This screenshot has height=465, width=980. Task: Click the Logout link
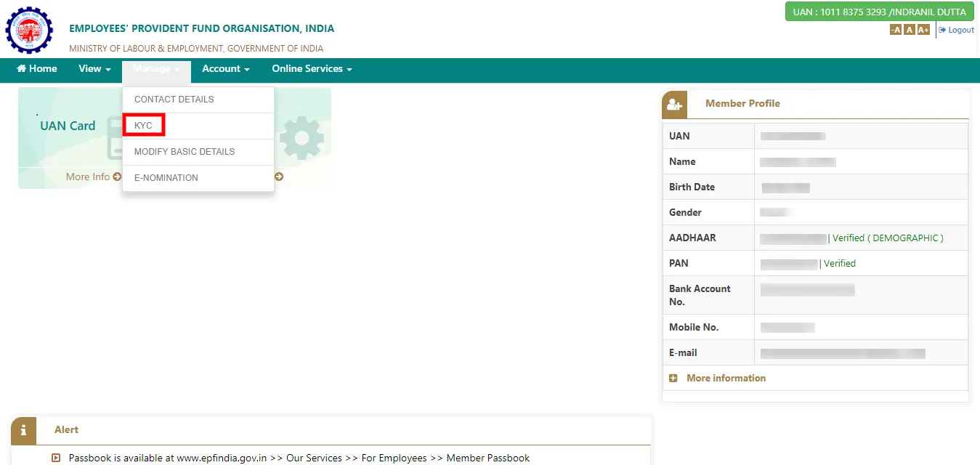[956, 30]
